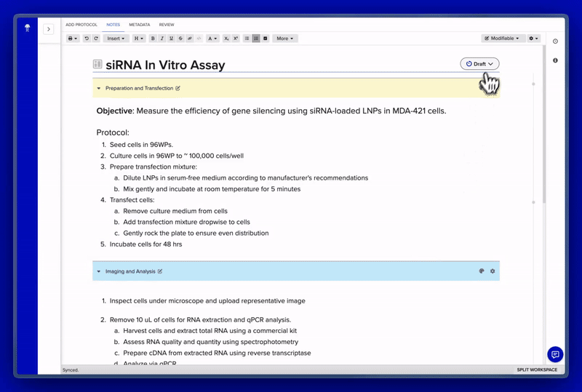Viewport: 582px width, 392px height.
Task: Open the text color dropdown
Action: tap(212, 39)
